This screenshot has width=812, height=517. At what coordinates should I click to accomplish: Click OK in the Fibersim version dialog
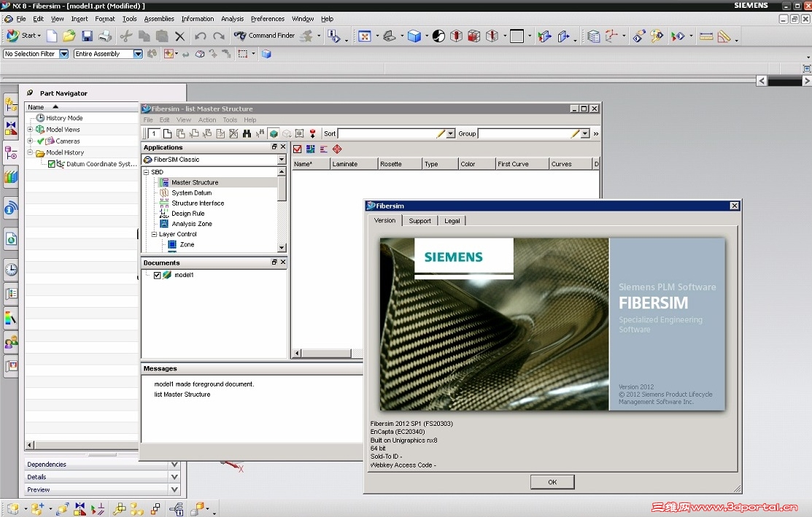[552, 481]
